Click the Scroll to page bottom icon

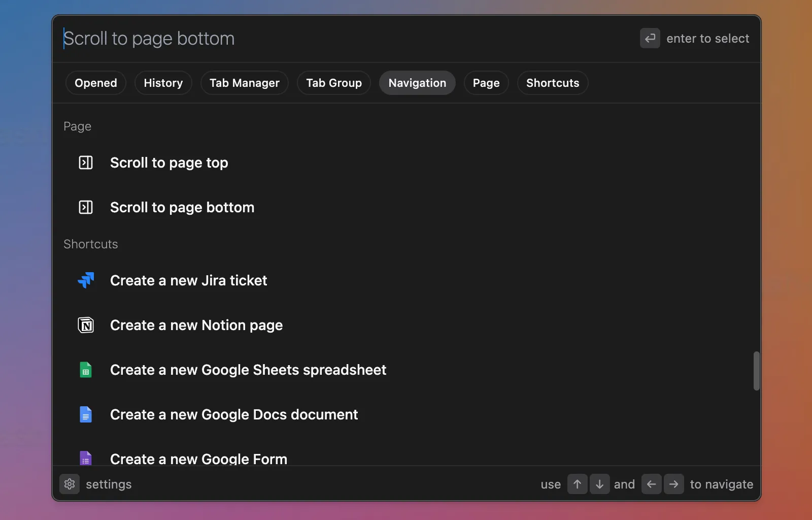pyautogui.click(x=86, y=207)
